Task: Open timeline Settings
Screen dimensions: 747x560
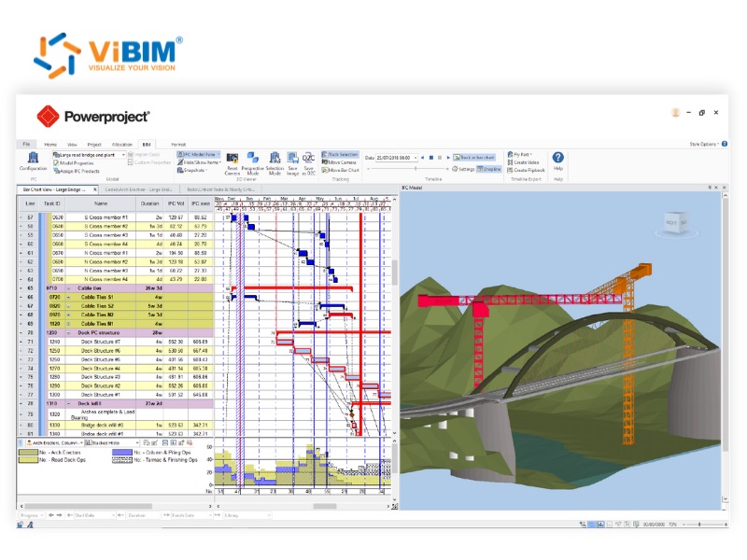Action: [x=463, y=169]
